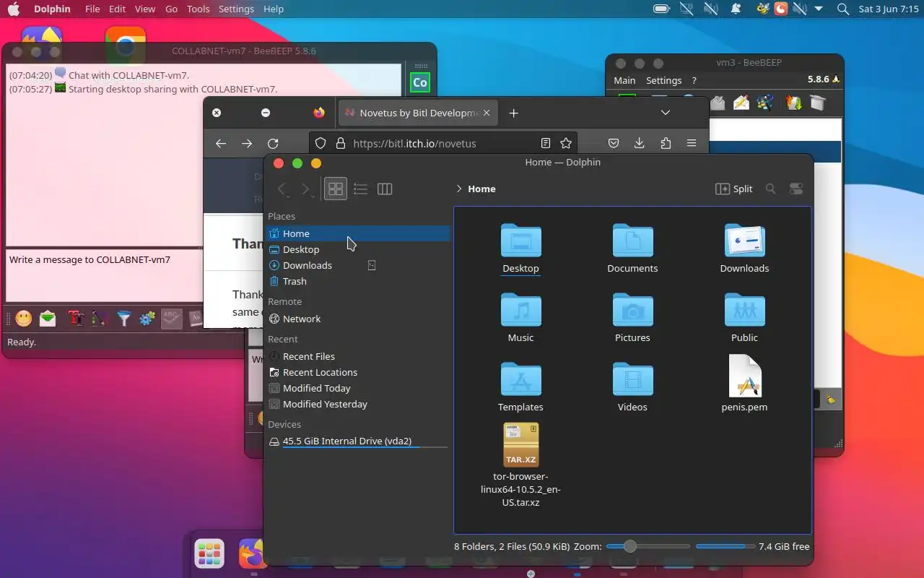924x578 pixels.
Task: Switch Dolphin to Details view mode
Action: coord(385,189)
